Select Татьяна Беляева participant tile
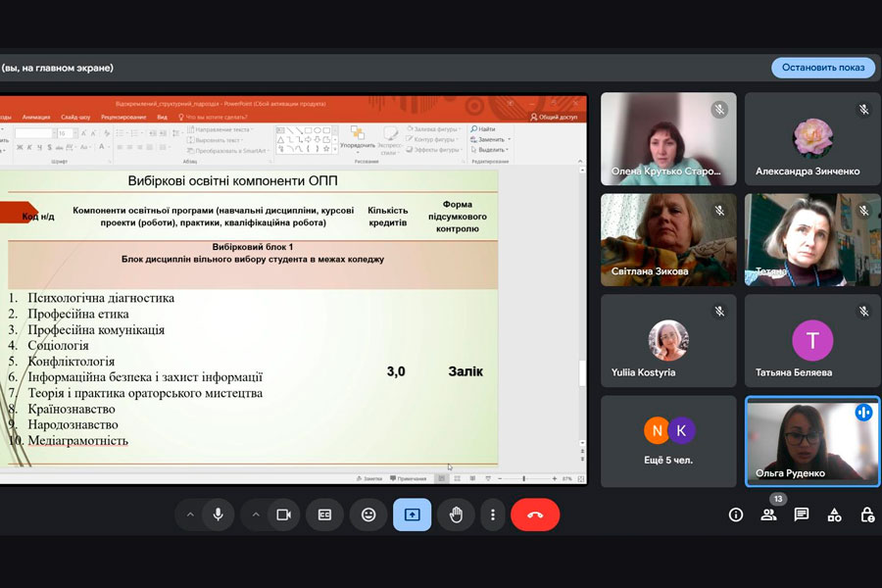 coord(812,340)
